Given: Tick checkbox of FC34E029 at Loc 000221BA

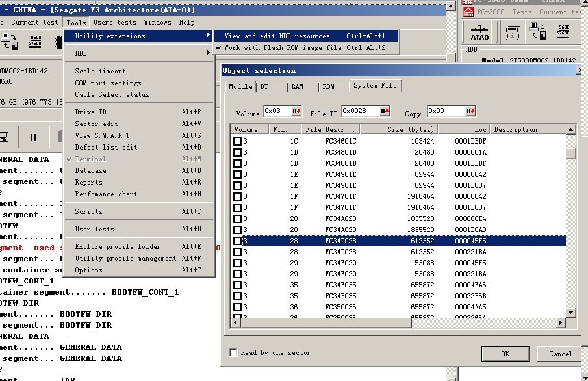Looking at the screenshot, I should tap(237, 274).
